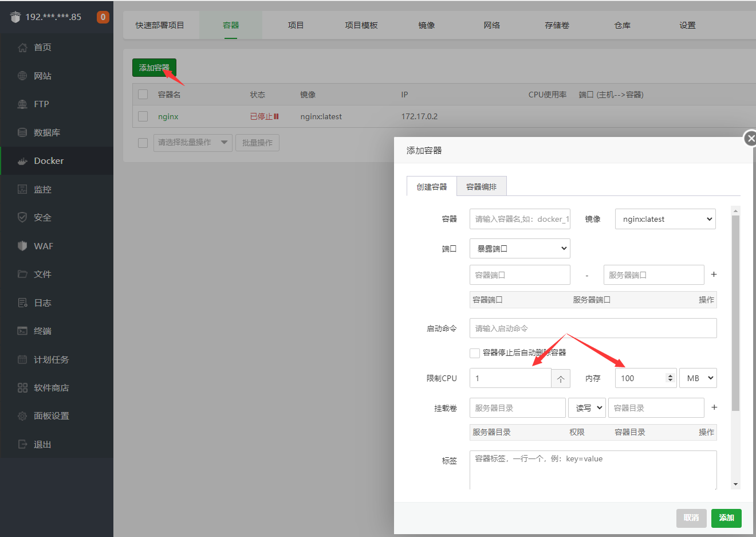Viewport: 756px width, 537px height.
Task: Check the nginx row checkbox
Action: pos(143,116)
